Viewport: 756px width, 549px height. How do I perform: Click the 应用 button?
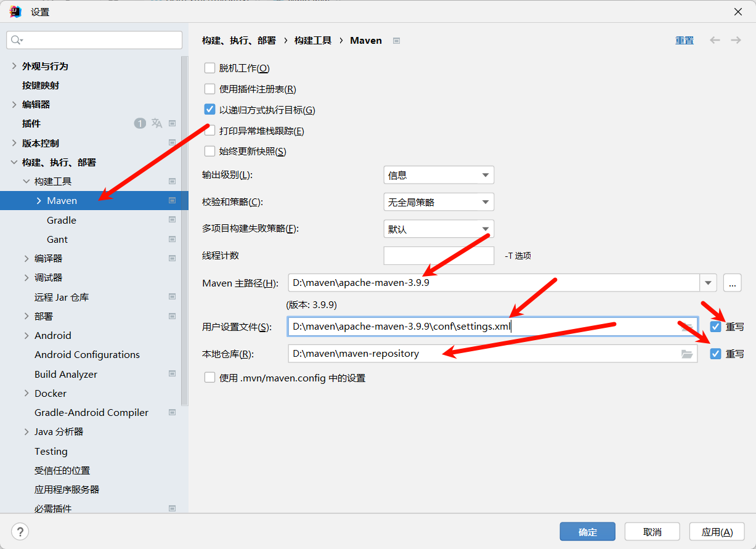717,532
